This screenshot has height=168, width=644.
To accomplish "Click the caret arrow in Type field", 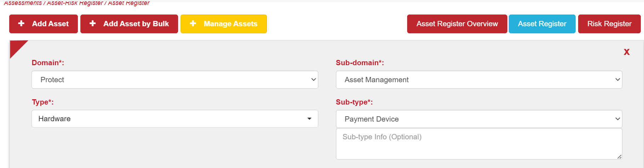I will [x=309, y=119].
